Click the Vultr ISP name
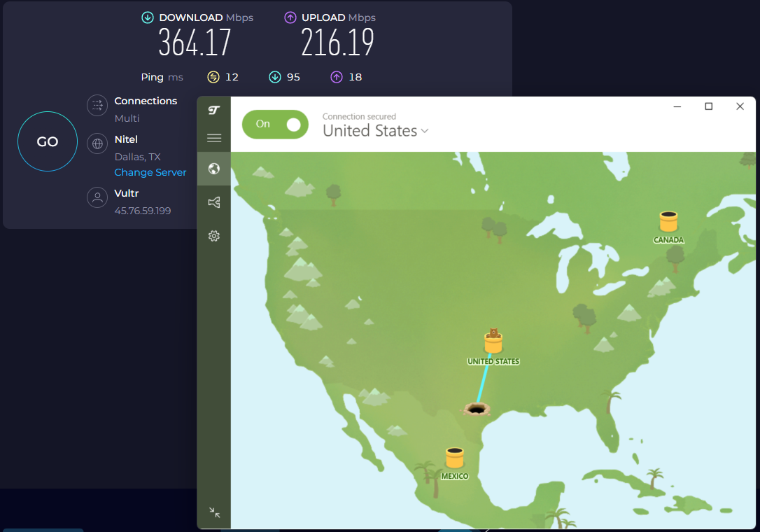760x532 pixels. (127, 193)
